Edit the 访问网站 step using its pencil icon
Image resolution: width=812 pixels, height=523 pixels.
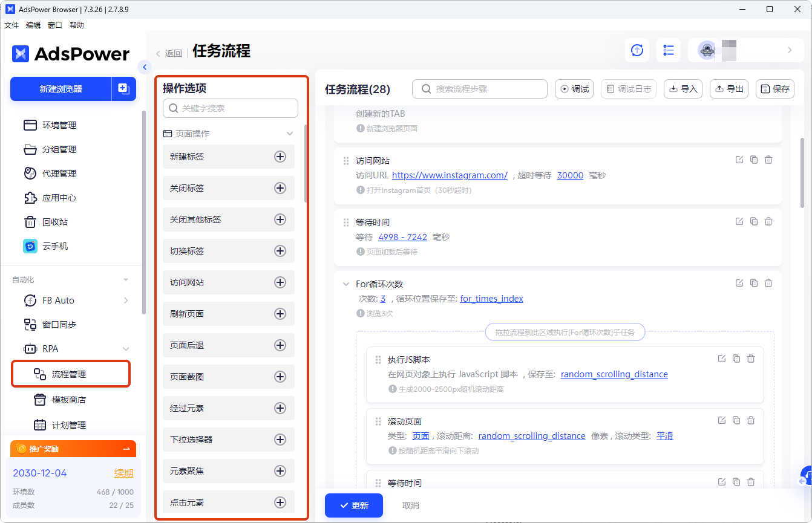coord(739,160)
